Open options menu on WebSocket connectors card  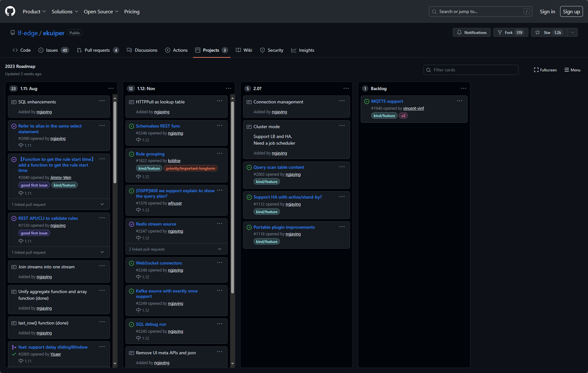click(220, 262)
